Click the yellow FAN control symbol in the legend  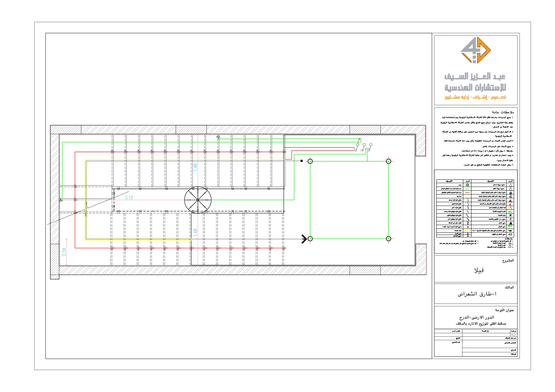(x=510, y=208)
